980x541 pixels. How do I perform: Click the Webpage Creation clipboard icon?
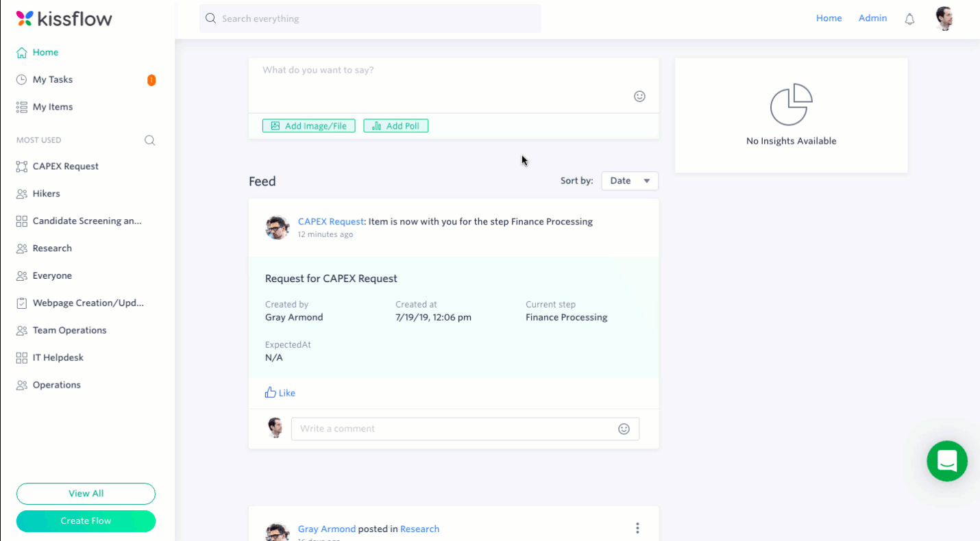(22, 303)
